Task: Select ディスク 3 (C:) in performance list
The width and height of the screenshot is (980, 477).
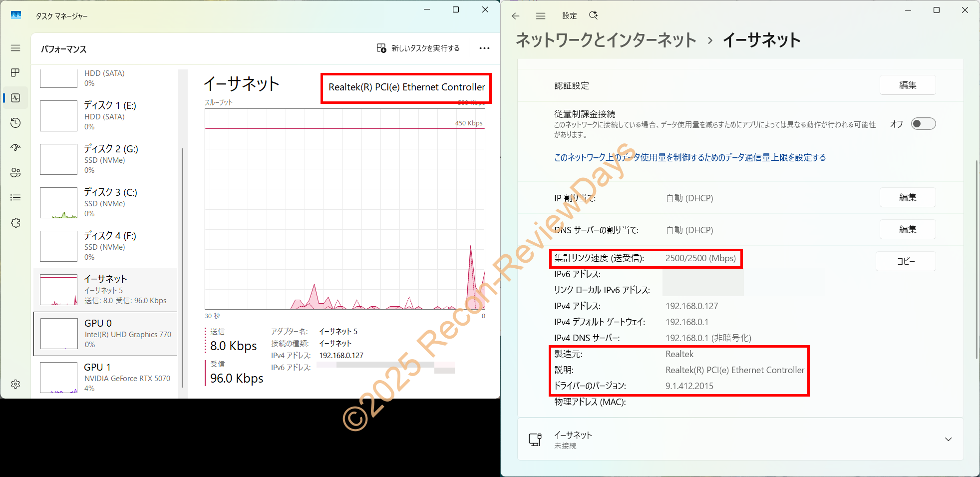Action: [x=106, y=202]
